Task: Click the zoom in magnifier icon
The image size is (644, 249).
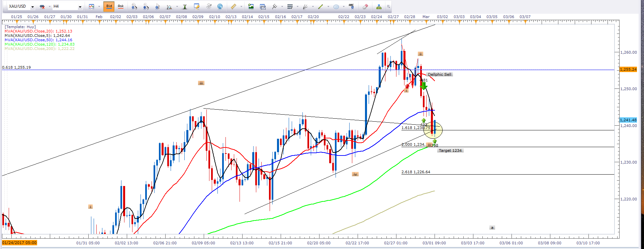Action: point(134,6)
